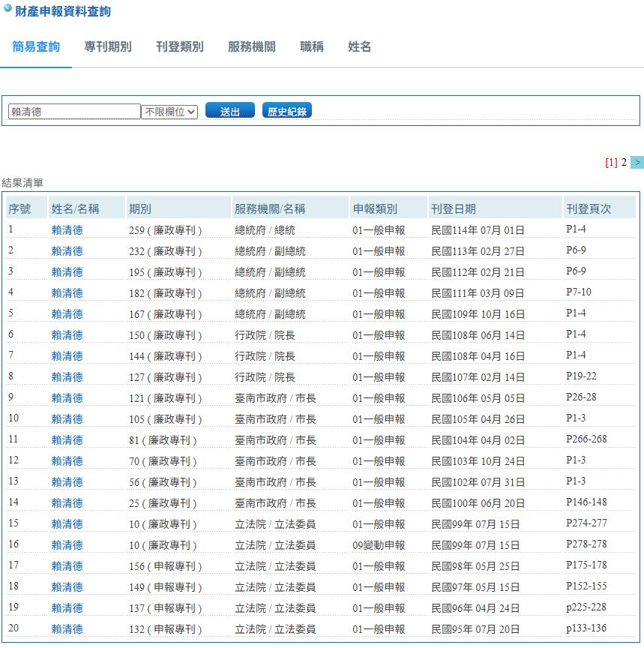Click the 歷史紀錄 button
Viewport: 644px width, 648px height.
point(287,111)
